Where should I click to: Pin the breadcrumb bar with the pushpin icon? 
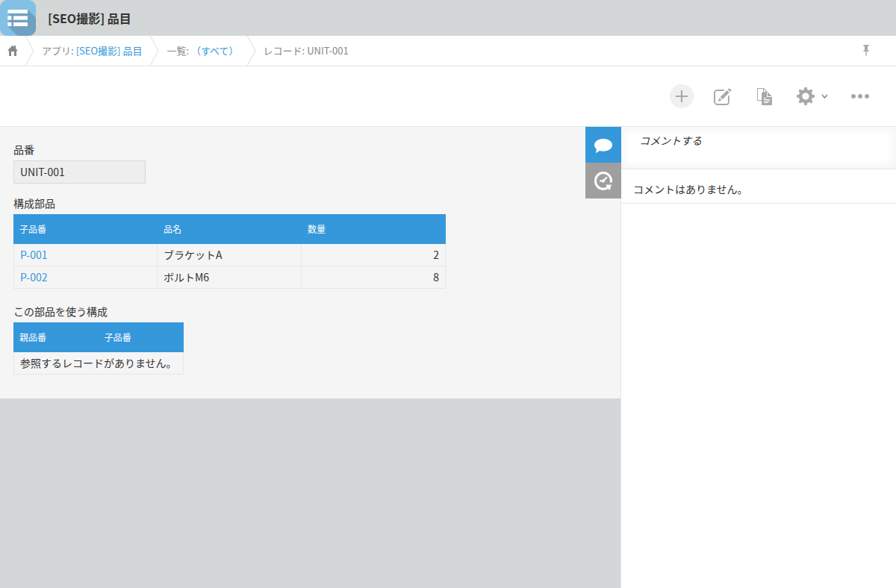click(x=866, y=50)
